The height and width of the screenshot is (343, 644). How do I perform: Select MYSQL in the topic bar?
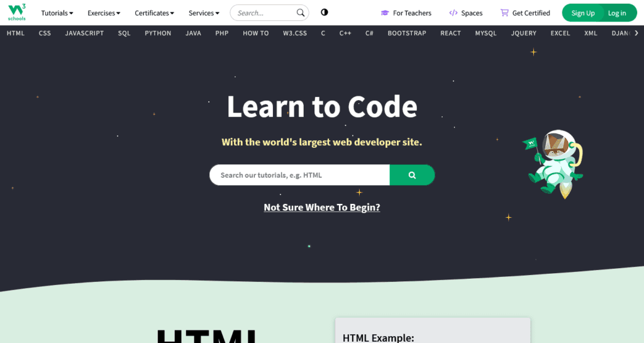coord(486,33)
